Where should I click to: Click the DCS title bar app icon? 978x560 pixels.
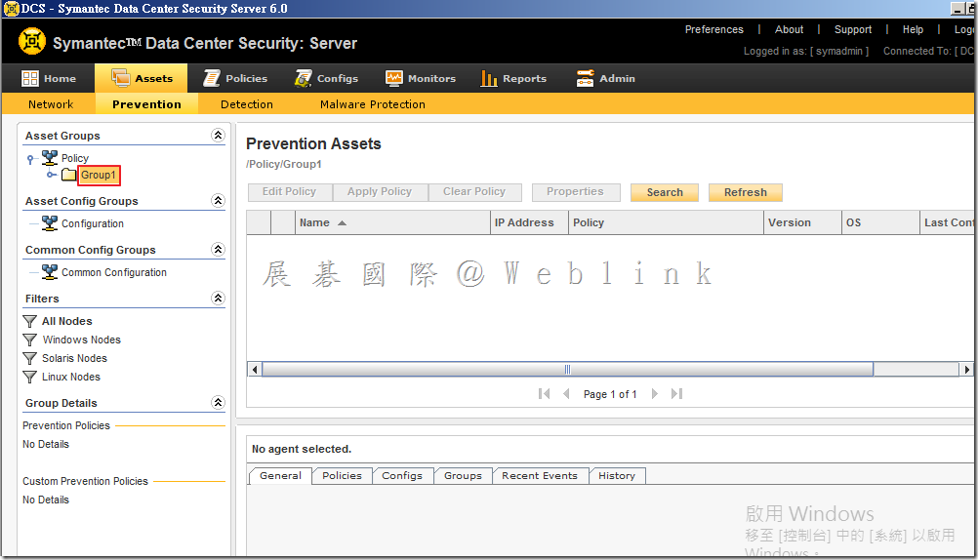(x=12, y=9)
